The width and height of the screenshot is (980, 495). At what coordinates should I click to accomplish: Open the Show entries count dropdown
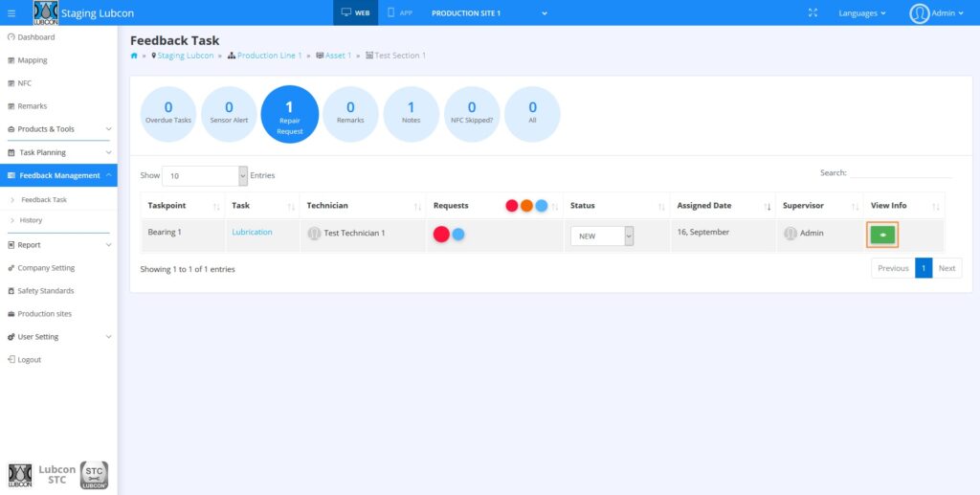205,175
